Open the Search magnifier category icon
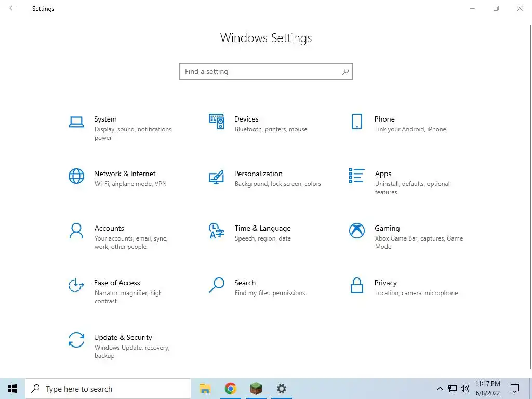 [217, 285]
